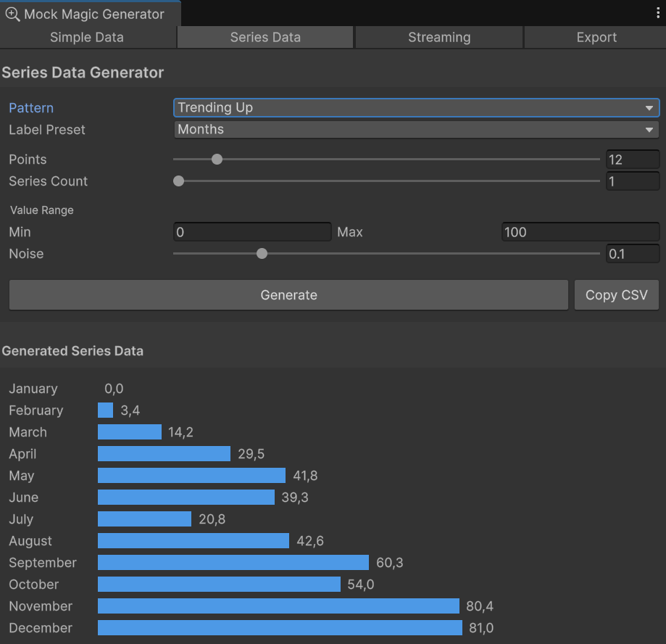Click the Label Preset label
This screenshot has height=644, width=666.
point(46,130)
